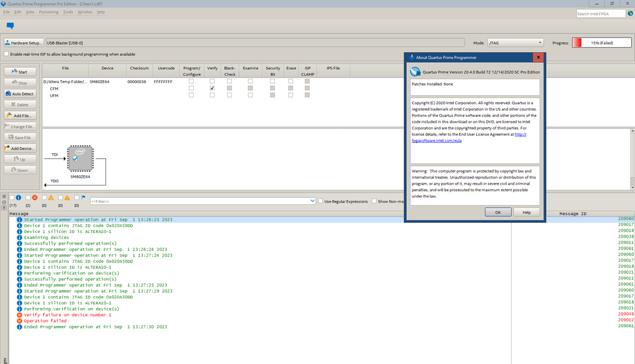
Task: Click Add File button
Action: tap(20, 116)
